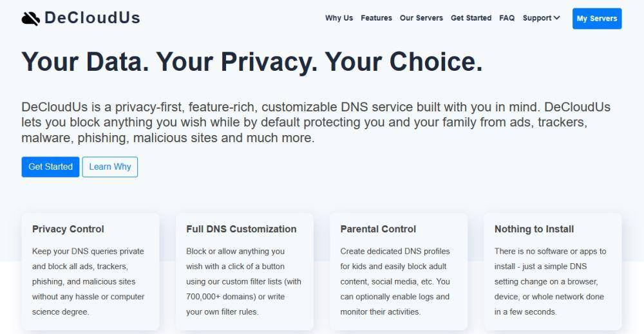
Task: Click the Nothing to Install heading
Action: [534, 229]
